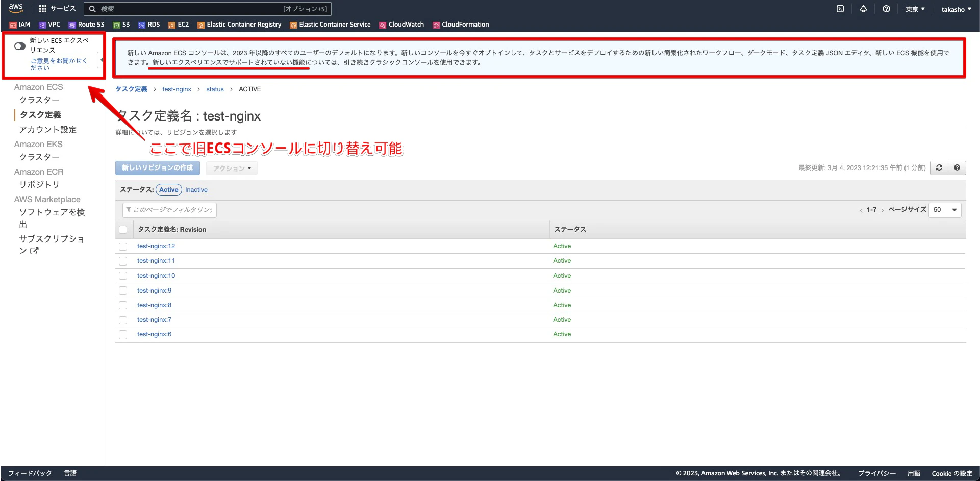Open タスク定義 in sidebar

[40, 115]
